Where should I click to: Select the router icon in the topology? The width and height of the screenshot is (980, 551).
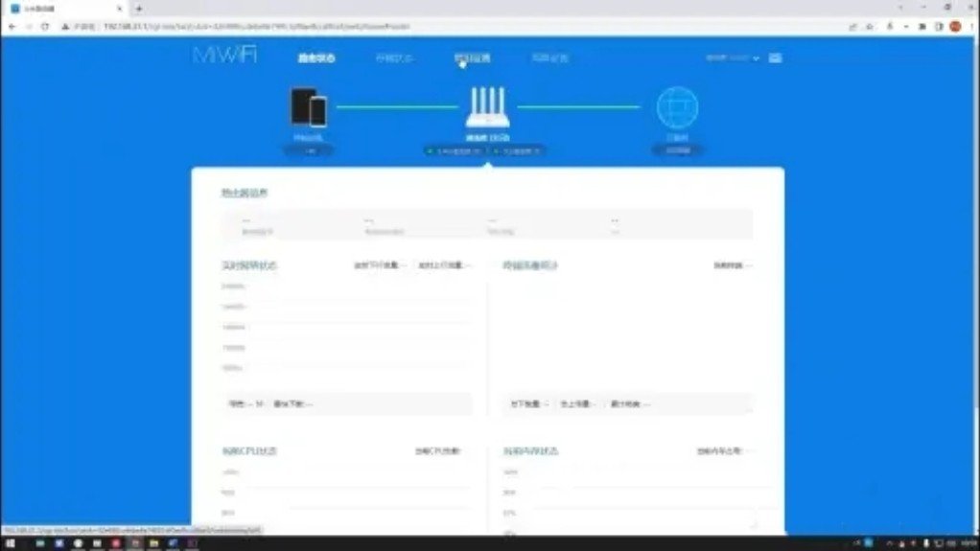click(487, 107)
